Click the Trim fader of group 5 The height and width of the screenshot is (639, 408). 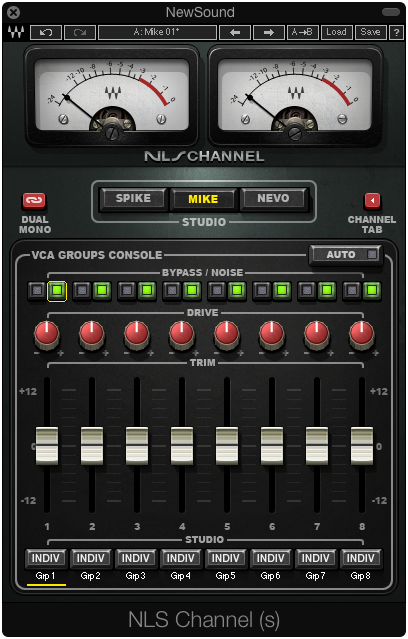point(227,446)
